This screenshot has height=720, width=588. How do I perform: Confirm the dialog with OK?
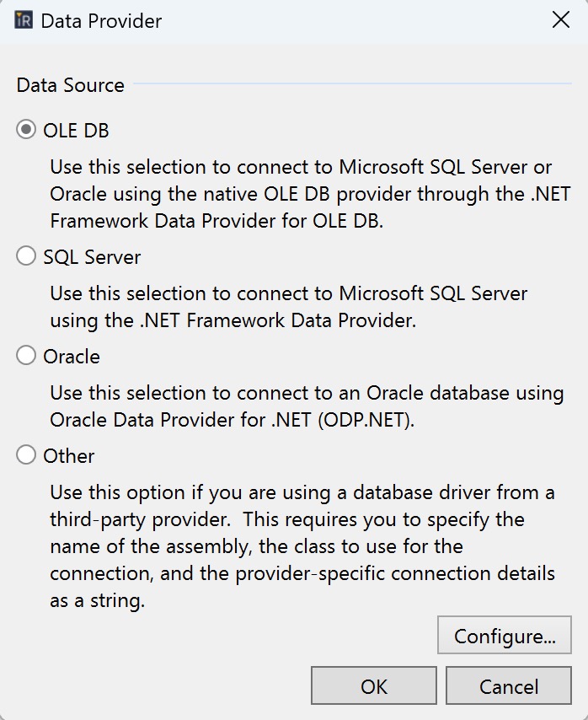click(373, 685)
